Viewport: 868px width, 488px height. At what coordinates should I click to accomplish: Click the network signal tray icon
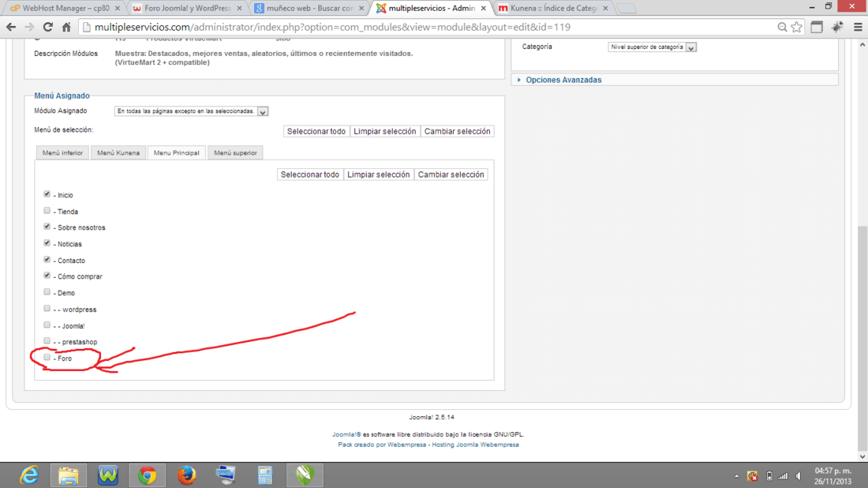click(x=783, y=476)
